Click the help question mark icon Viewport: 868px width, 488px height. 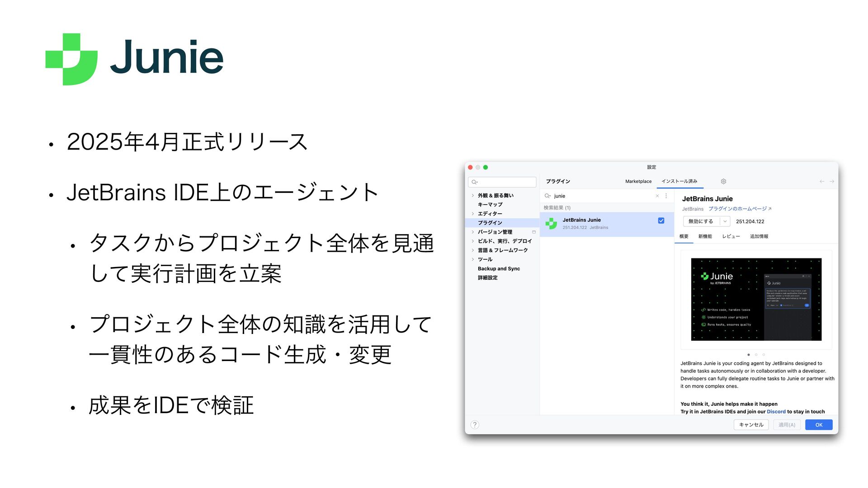[475, 425]
